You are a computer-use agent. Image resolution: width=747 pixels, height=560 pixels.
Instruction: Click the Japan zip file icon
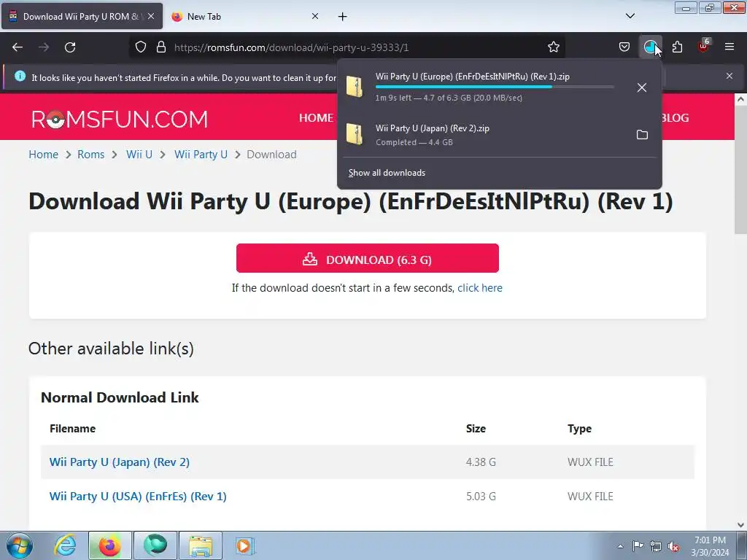pyautogui.click(x=355, y=134)
